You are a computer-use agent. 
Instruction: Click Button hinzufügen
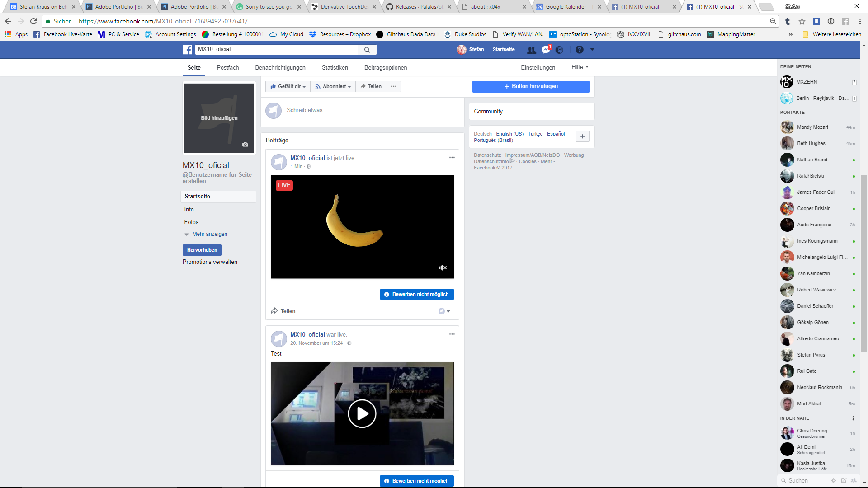(531, 86)
